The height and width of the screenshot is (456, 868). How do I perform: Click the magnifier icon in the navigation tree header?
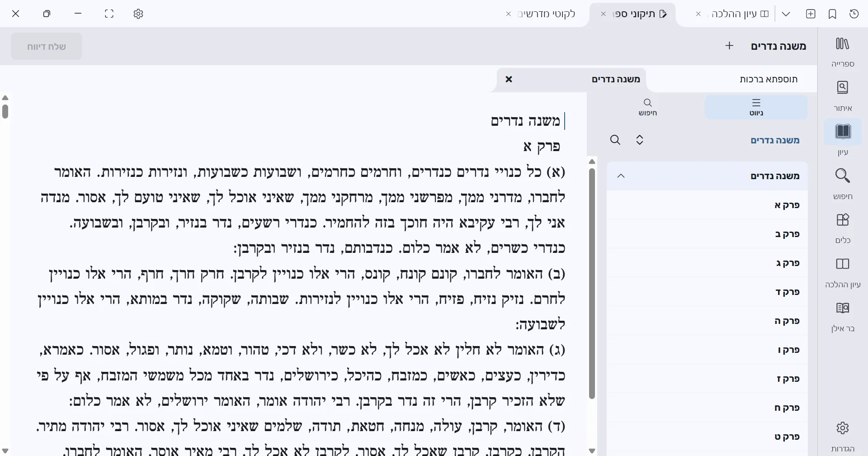tap(615, 140)
